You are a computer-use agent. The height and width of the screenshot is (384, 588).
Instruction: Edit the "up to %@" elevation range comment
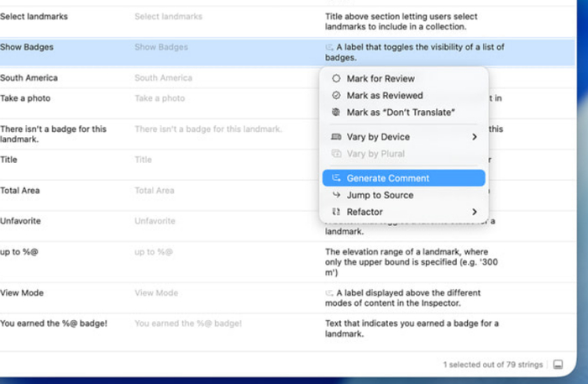[413, 261]
